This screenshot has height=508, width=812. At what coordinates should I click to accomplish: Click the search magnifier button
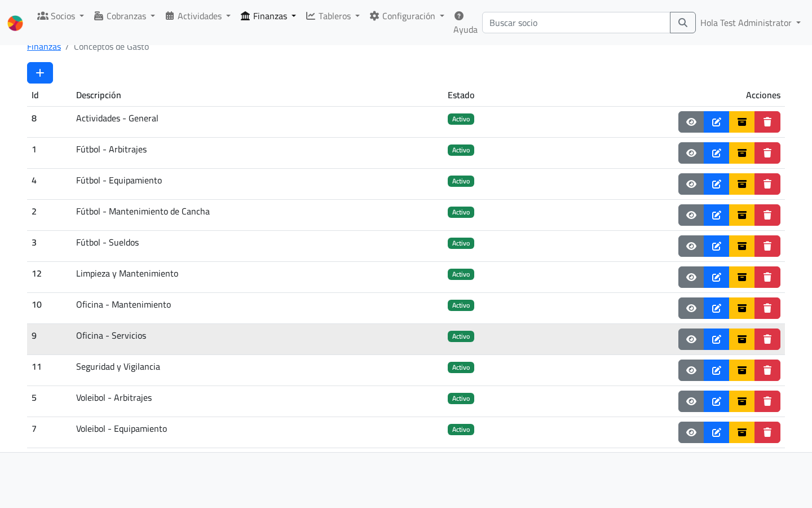pyautogui.click(x=683, y=23)
